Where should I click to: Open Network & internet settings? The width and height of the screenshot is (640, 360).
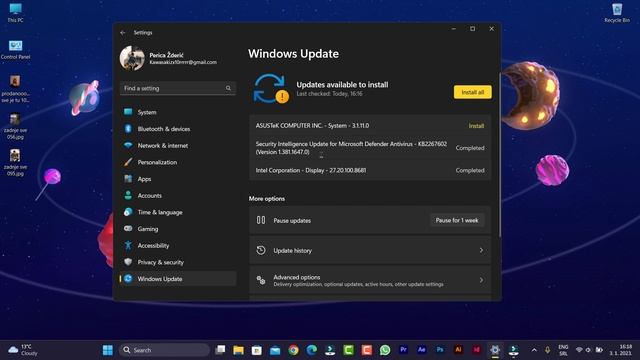pyautogui.click(x=178, y=146)
